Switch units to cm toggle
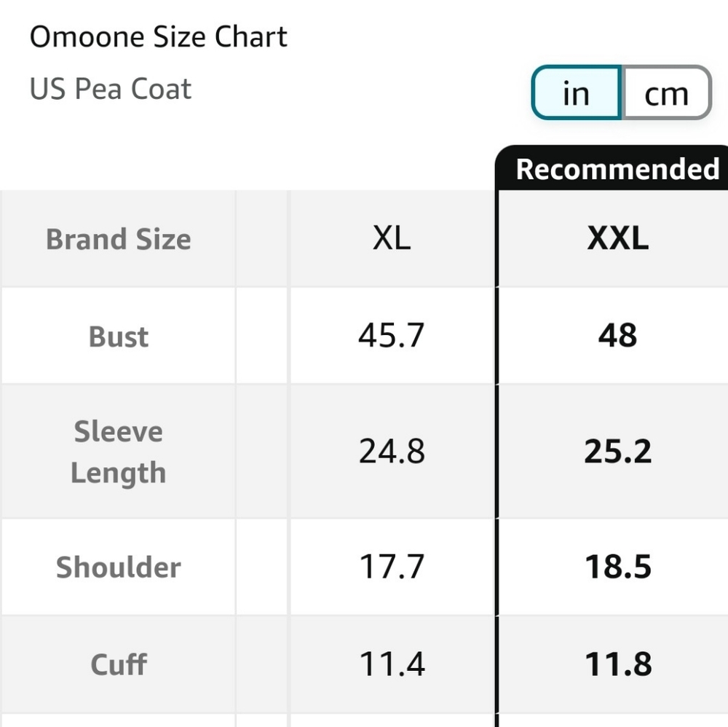Viewport: 728px width, 727px height. 666,93
